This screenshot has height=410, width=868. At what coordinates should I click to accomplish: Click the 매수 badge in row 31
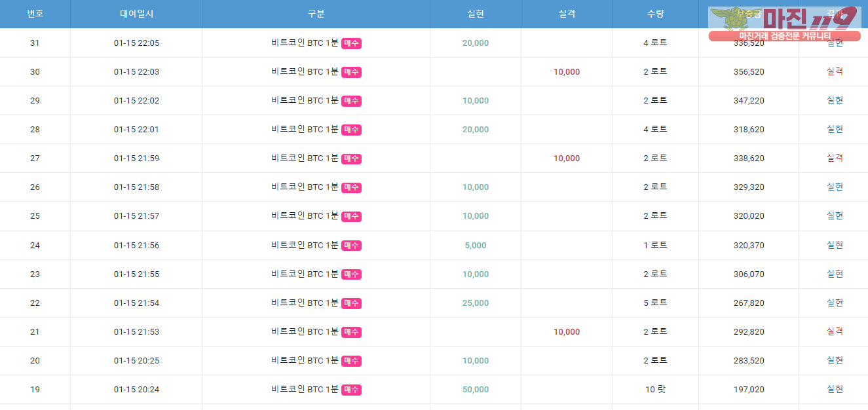(351, 43)
